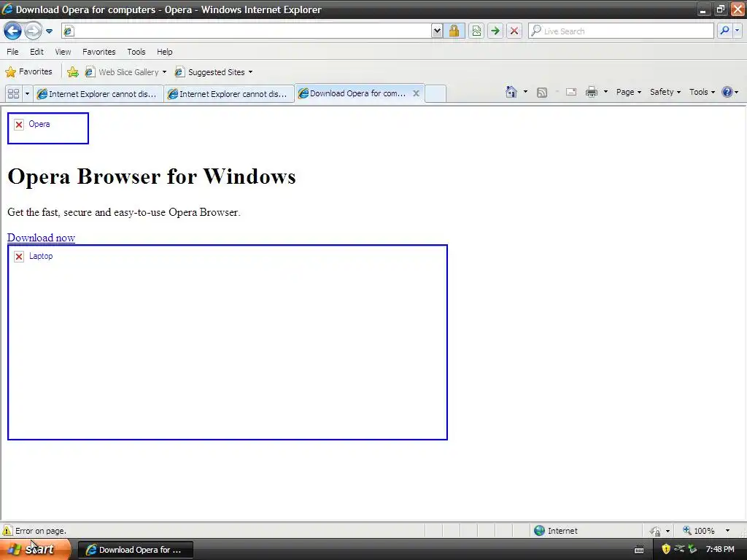Click the Read Mail icon
The image size is (747, 560).
pyautogui.click(x=571, y=92)
